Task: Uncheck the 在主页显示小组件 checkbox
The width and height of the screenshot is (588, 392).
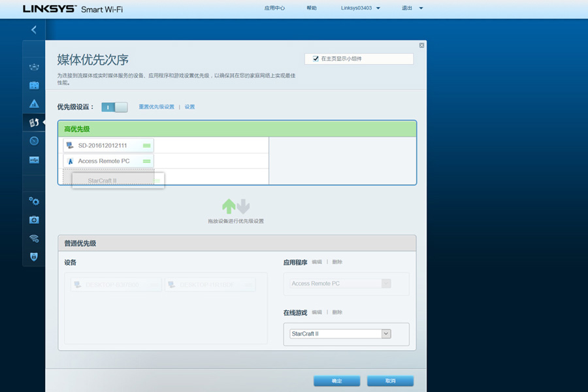Action: [316, 59]
